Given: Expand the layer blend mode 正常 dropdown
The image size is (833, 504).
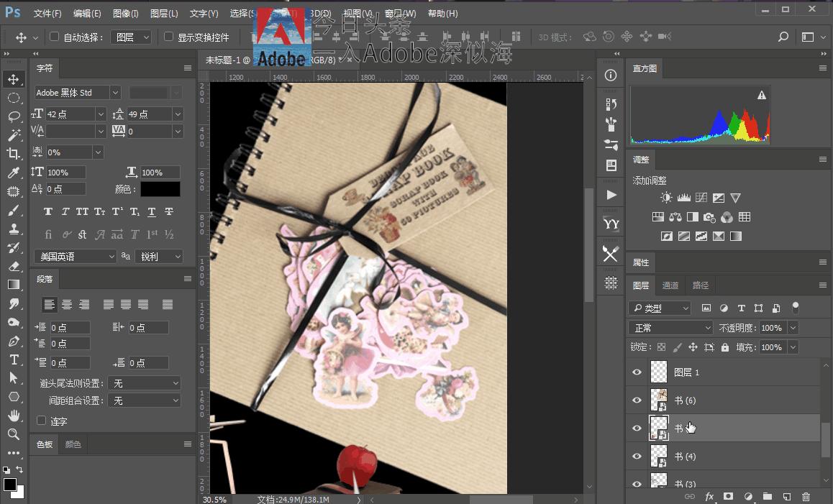Looking at the screenshot, I should tap(670, 328).
